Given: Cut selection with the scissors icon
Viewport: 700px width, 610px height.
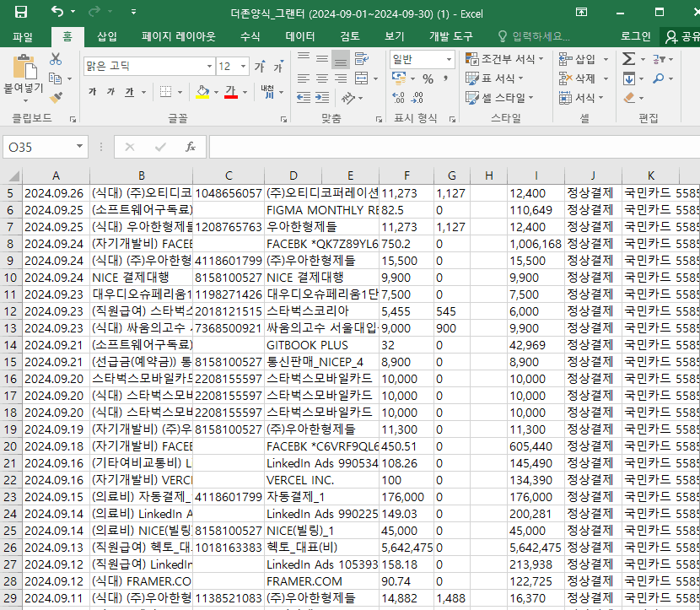Looking at the screenshot, I should (x=56, y=59).
